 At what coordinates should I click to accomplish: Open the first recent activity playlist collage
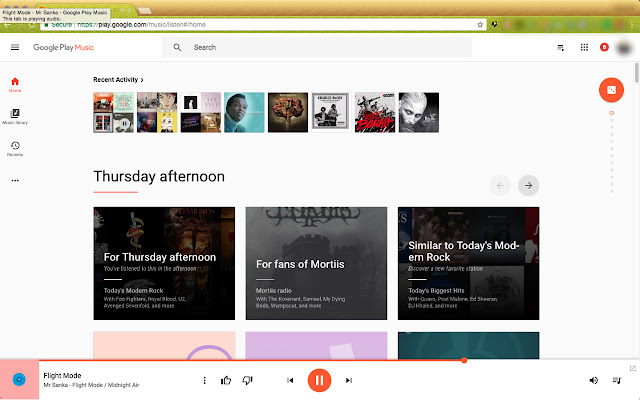click(x=113, y=113)
